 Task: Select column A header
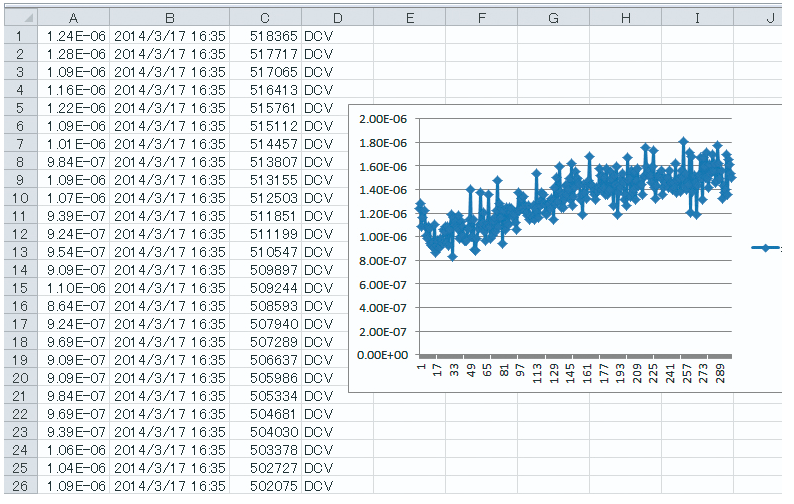click(x=74, y=18)
